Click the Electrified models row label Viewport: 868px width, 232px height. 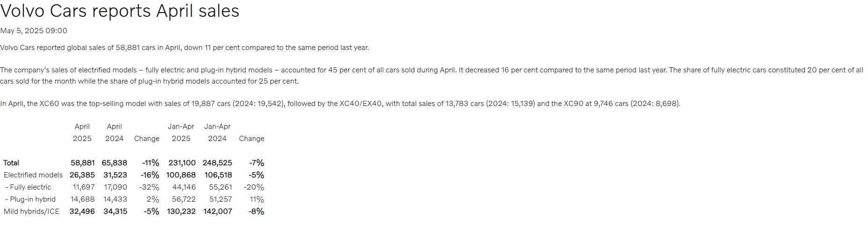33,175
